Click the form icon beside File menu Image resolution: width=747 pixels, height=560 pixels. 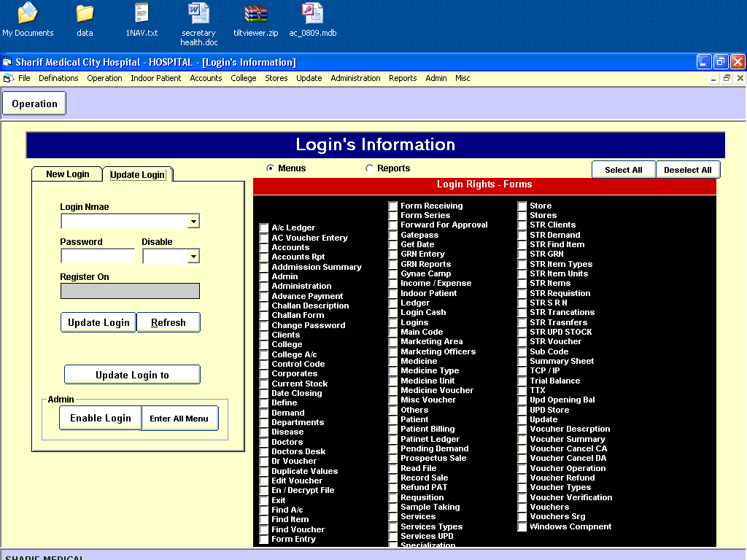[x=8, y=78]
